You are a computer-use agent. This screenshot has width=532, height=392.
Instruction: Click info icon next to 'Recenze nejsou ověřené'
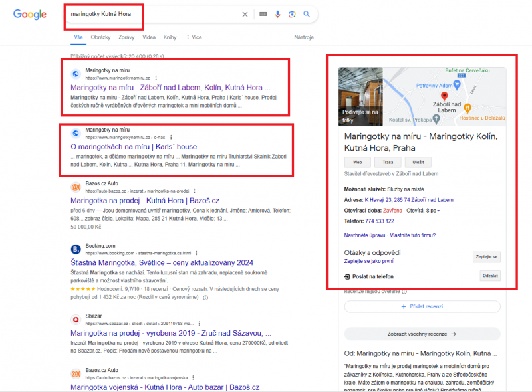[404, 292]
